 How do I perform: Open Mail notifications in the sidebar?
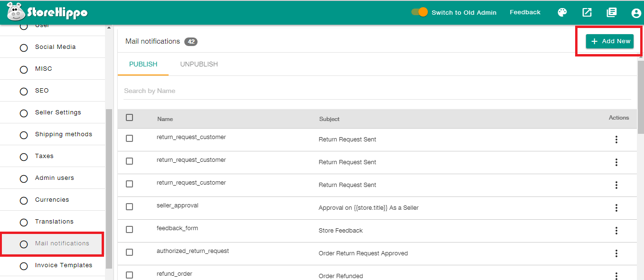[x=52, y=243]
